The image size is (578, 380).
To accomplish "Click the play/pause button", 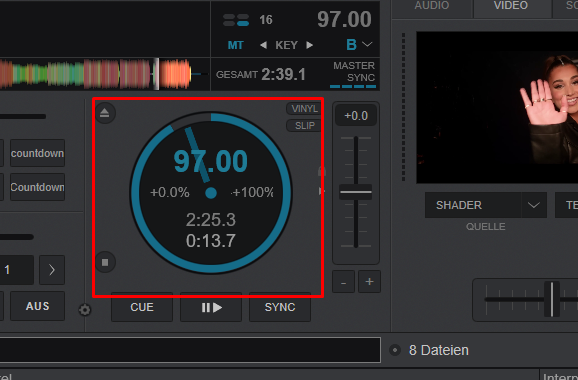I will pyautogui.click(x=211, y=307).
